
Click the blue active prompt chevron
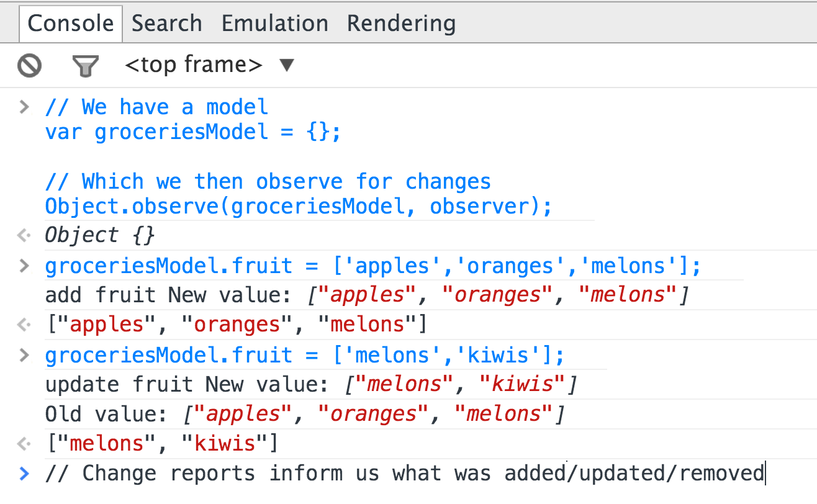(x=24, y=474)
